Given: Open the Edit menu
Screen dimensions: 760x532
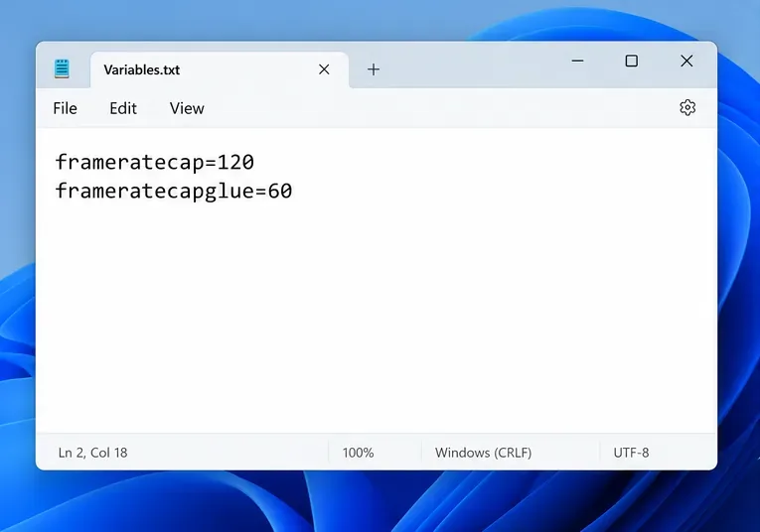Looking at the screenshot, I should [123, 108].
